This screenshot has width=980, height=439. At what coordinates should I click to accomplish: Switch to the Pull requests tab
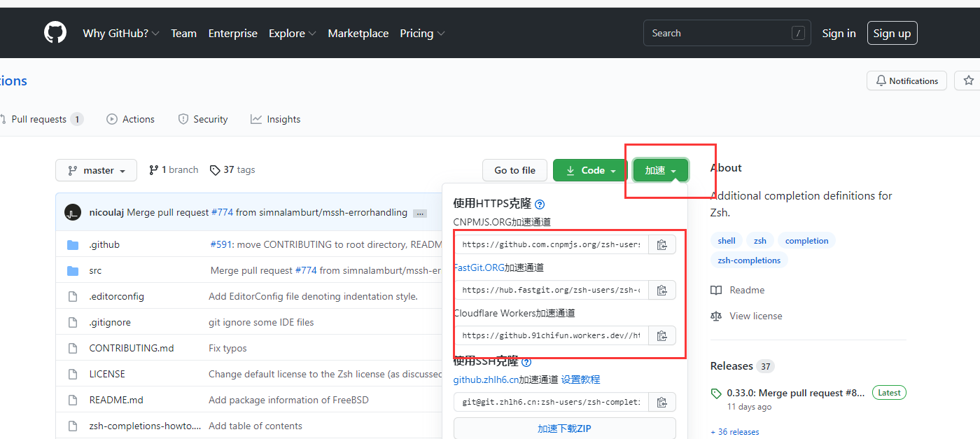pos(38,119)
